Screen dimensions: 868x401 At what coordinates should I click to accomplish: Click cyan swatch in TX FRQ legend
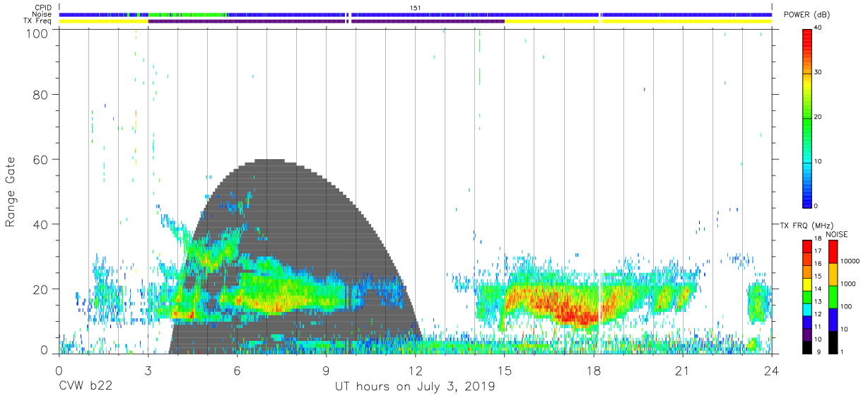[x=807, y=308]
